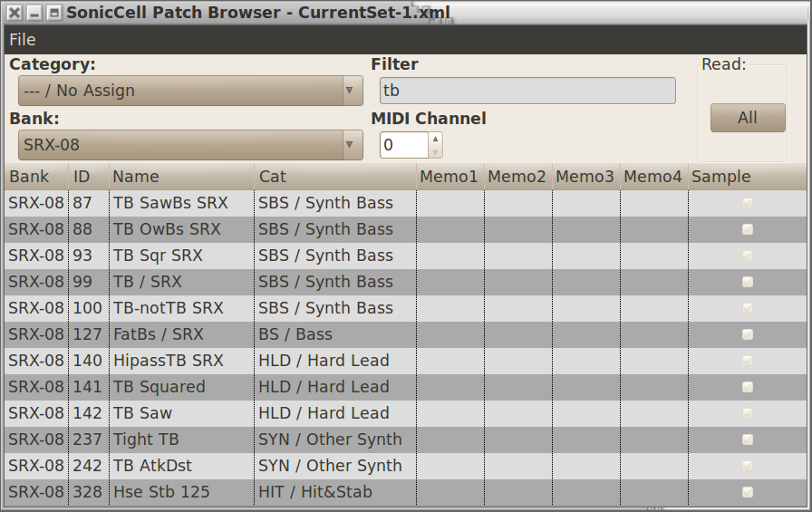Click Bank cell of ID 242 row
Screen dimensions: 812x512
[36, 466]
